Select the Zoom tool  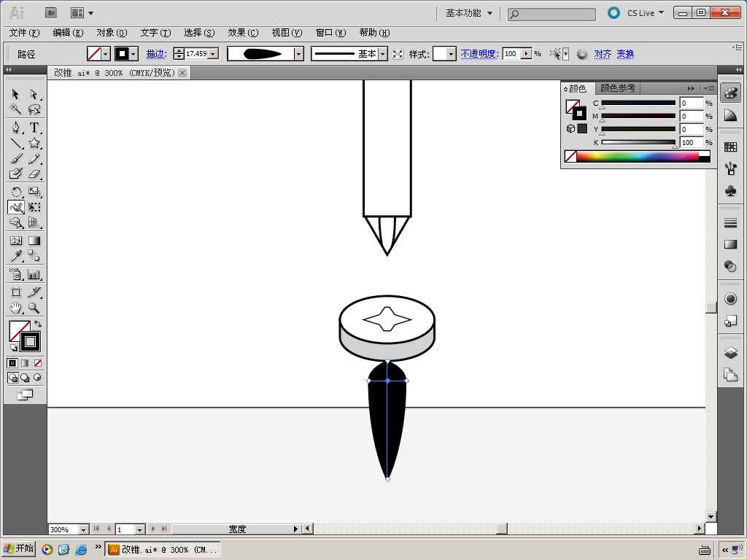coord(34,308)
